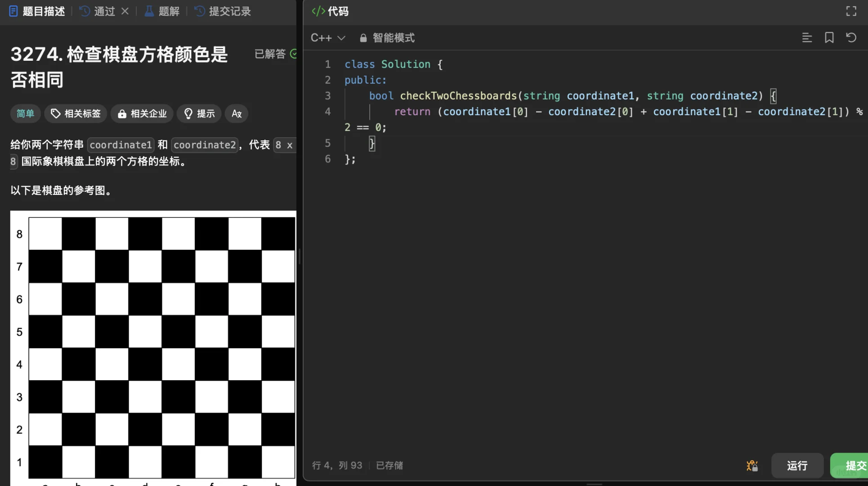Submit solution with the 提交 button
This screenshot has width=868, height=486.
(849, 466)
